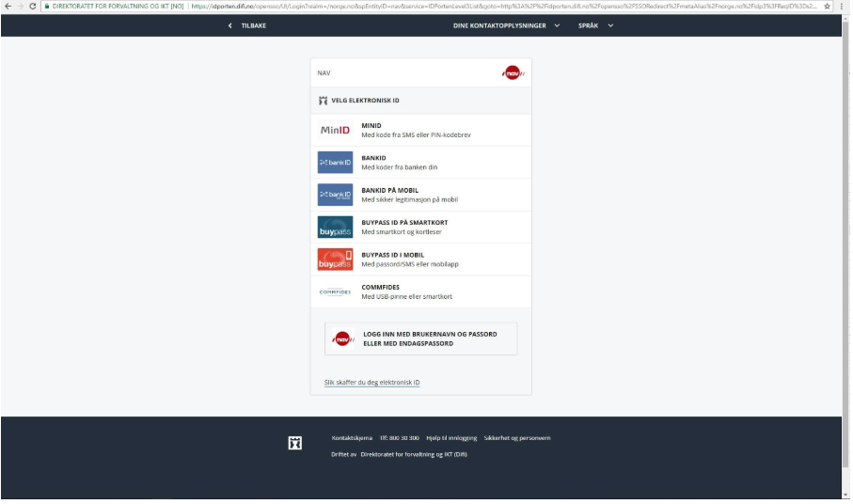
Task: Select BANKID PÅ MOBIL option
Action: pyautogui.click(x=421, y=195)
